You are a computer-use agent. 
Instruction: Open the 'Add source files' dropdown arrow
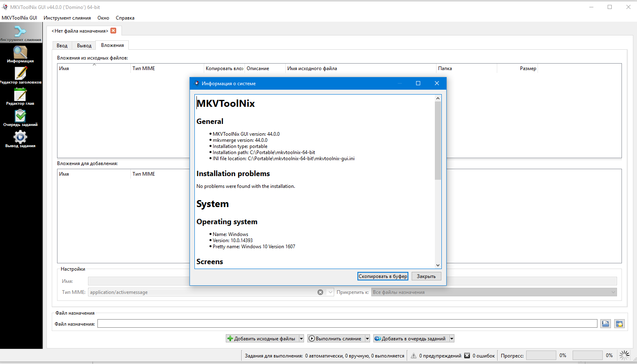point(301,339)
